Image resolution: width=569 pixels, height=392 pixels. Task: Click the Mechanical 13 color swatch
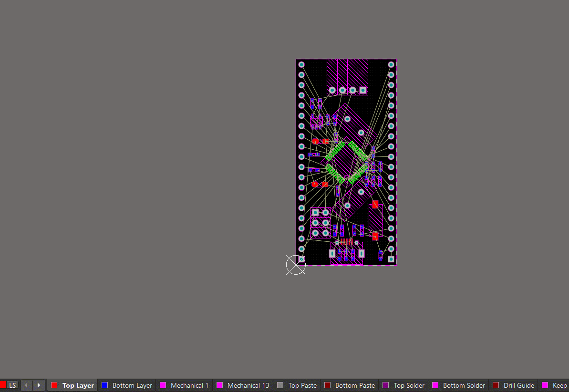(219, 385)
